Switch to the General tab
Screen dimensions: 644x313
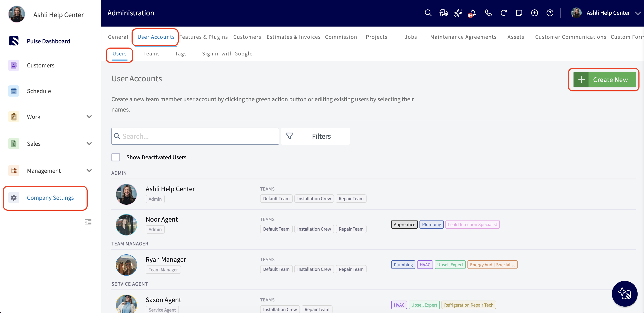click(118, 37)
